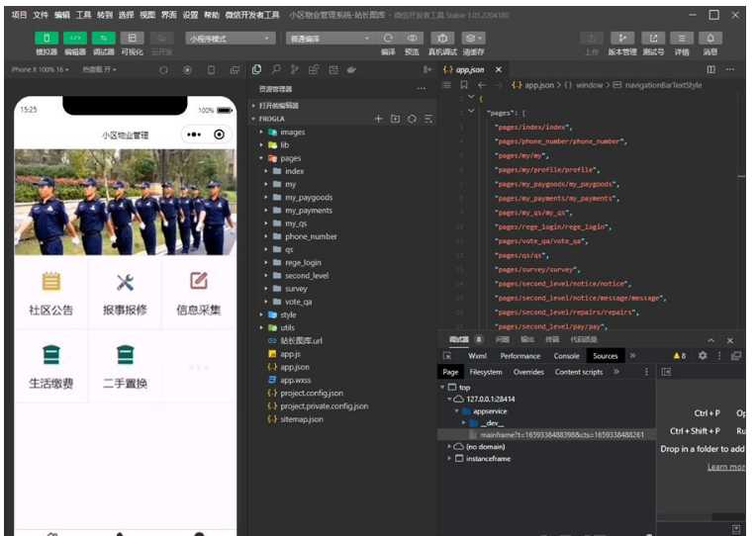Select the Filesystem sources tab
This screenshot has width=756, height=536.
486,372
